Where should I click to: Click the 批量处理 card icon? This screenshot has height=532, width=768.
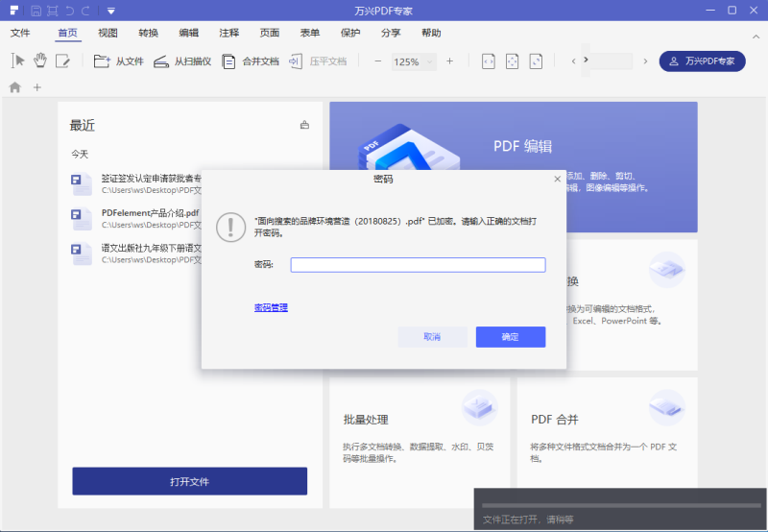pyautogui.click(x=479, y=407)
